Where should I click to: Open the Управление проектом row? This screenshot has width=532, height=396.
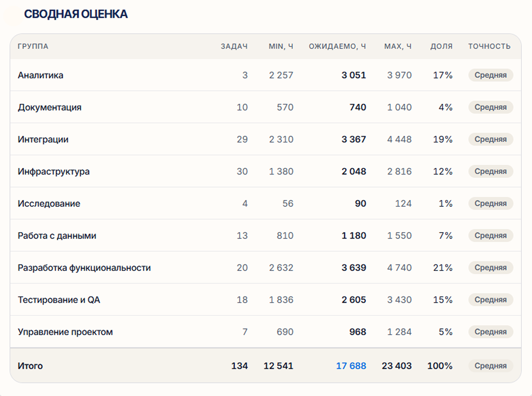pyautogui.click(x=266, y=332)
